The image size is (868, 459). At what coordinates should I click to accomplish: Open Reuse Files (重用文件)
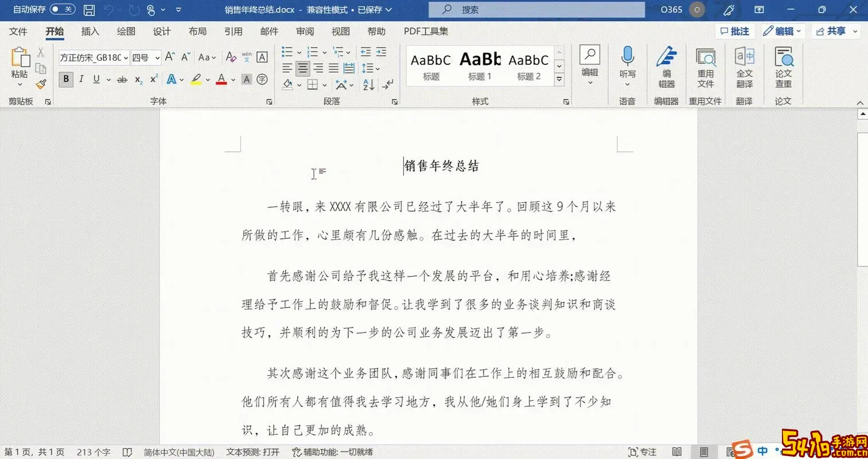(x=706, y=67)
